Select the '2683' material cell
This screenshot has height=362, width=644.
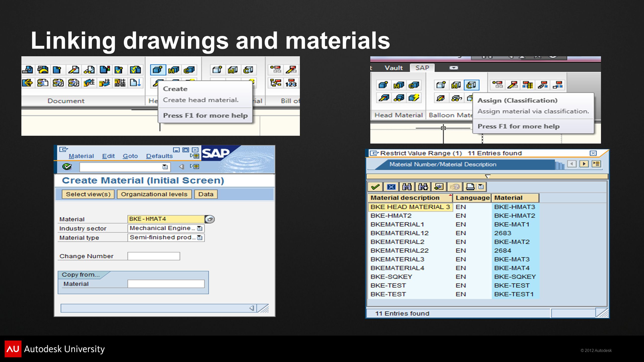(515, 233)
